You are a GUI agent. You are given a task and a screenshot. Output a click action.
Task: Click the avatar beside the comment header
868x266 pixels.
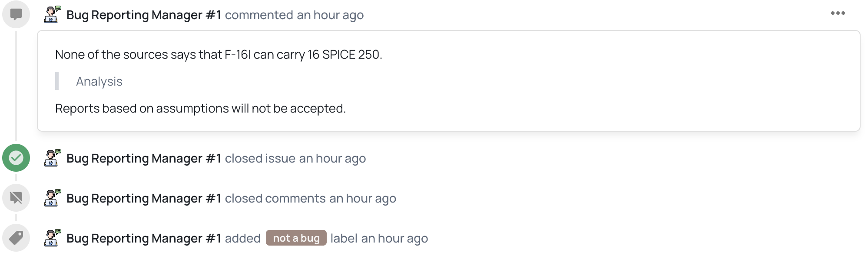52,14
